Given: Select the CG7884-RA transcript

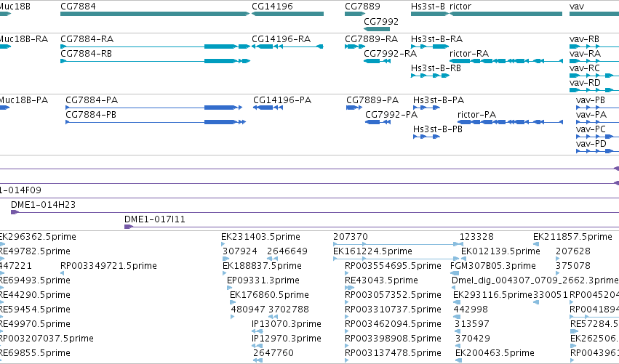Looking at the screenshot, I should pyautogui.click(x=155, y=46).
